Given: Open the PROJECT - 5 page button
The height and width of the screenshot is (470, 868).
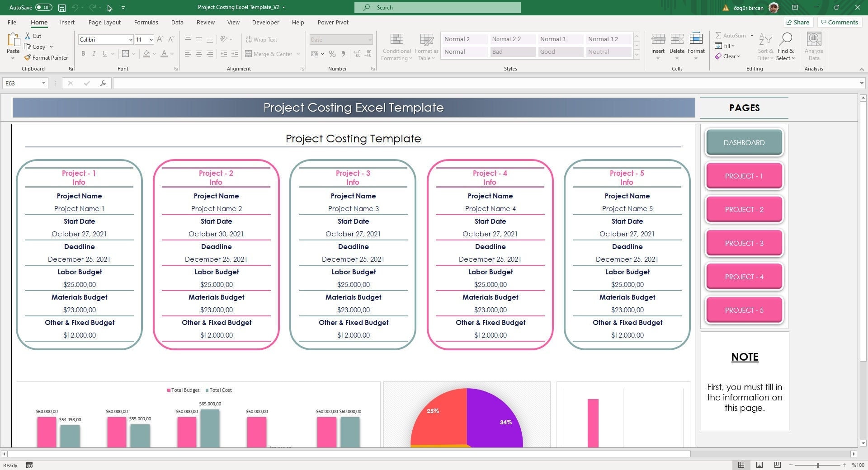Looking at the screenshot, I should (744, 310).
